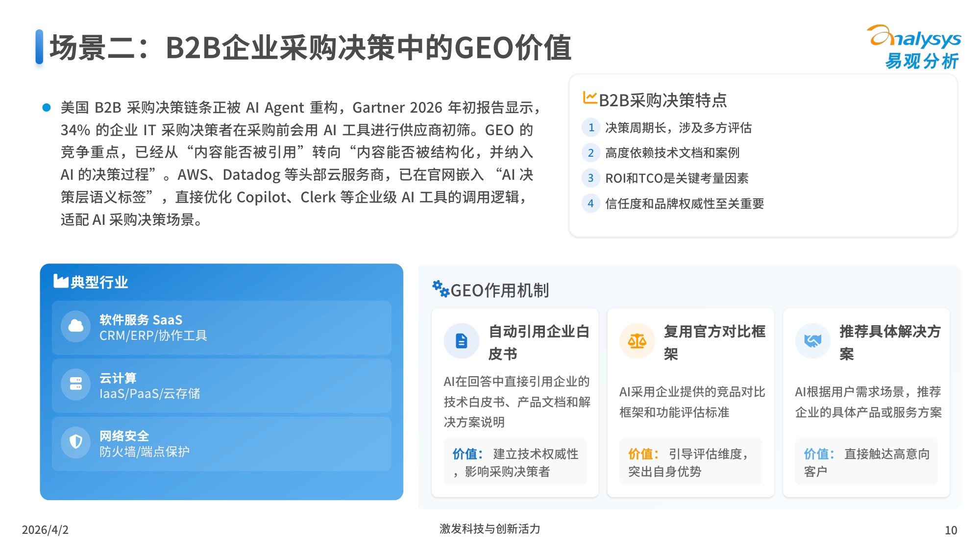Click the text 决策周期长，涉及多方评估
This screenshot has height=551, width=980.
pos(679,128)
